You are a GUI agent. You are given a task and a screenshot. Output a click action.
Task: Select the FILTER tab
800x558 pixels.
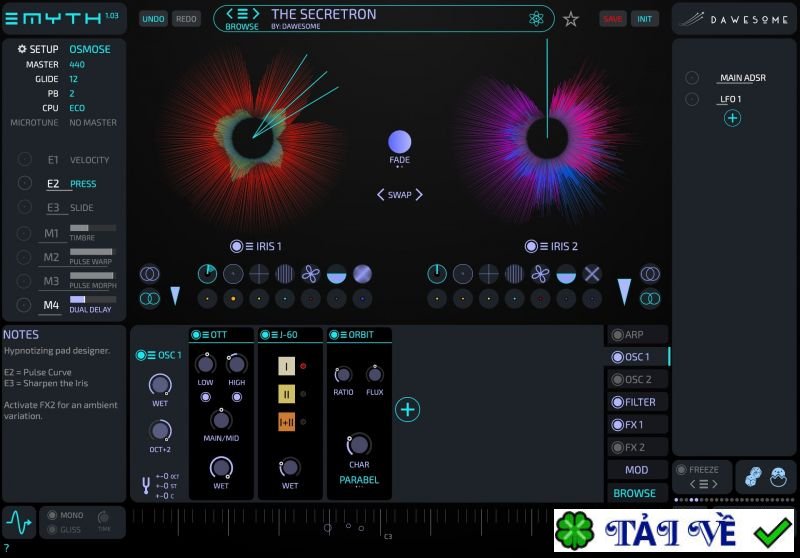(638, 402)
